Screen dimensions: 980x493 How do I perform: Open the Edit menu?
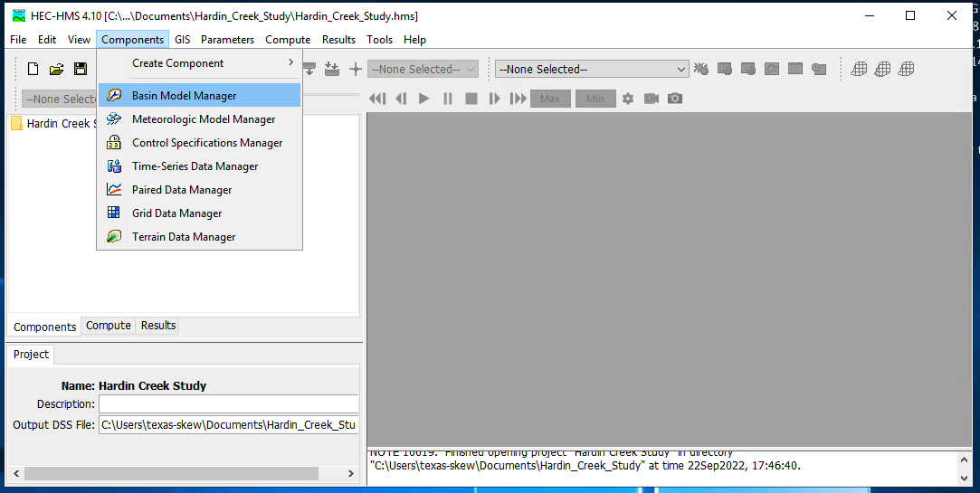point(47,40)
